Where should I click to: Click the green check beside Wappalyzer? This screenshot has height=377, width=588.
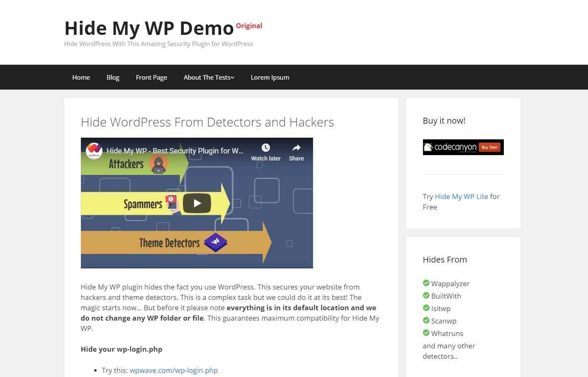point(426,283)
